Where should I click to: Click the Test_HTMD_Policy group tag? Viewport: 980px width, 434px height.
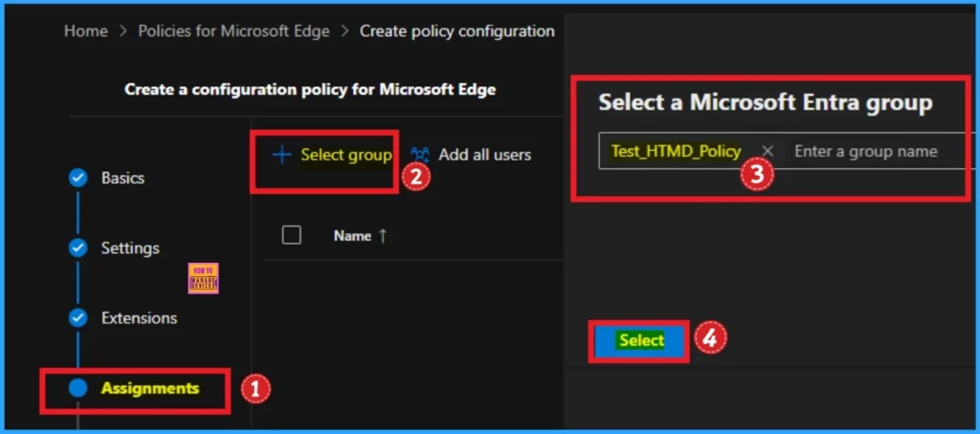pos(677,151)
